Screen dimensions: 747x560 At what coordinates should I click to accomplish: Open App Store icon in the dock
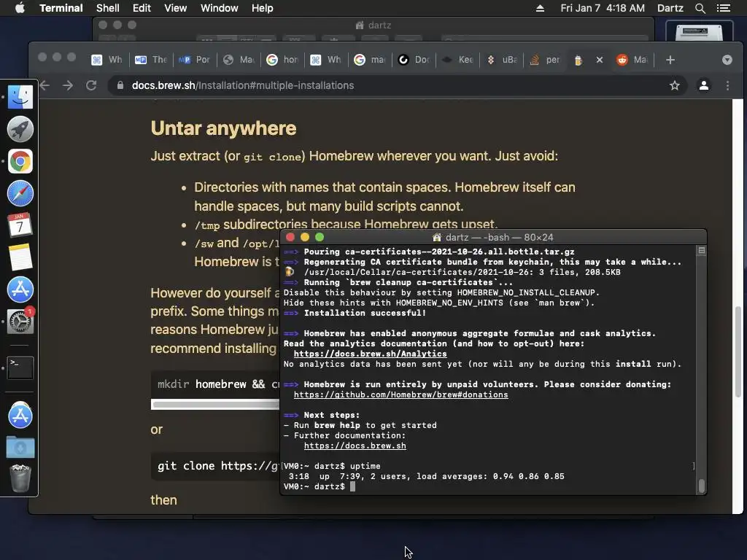tap(20, 289)
